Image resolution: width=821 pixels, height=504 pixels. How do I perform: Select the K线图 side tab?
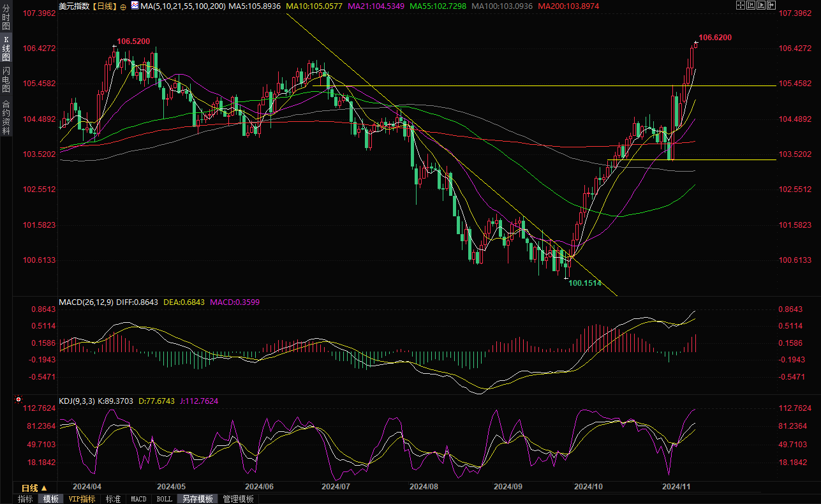click(x=6, y=48)
